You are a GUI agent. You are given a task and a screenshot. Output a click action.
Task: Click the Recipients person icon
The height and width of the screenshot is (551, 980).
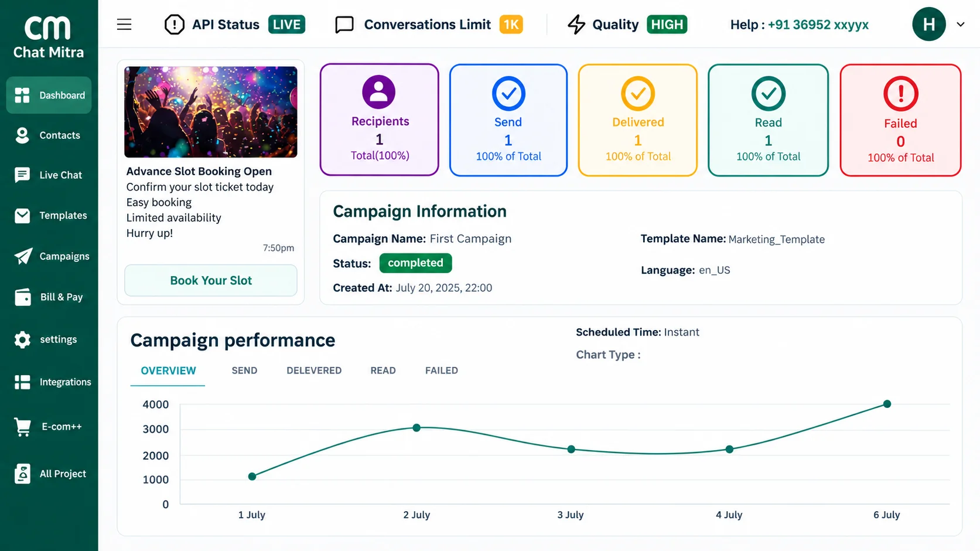pyautogui.click(x=379, y=92)
